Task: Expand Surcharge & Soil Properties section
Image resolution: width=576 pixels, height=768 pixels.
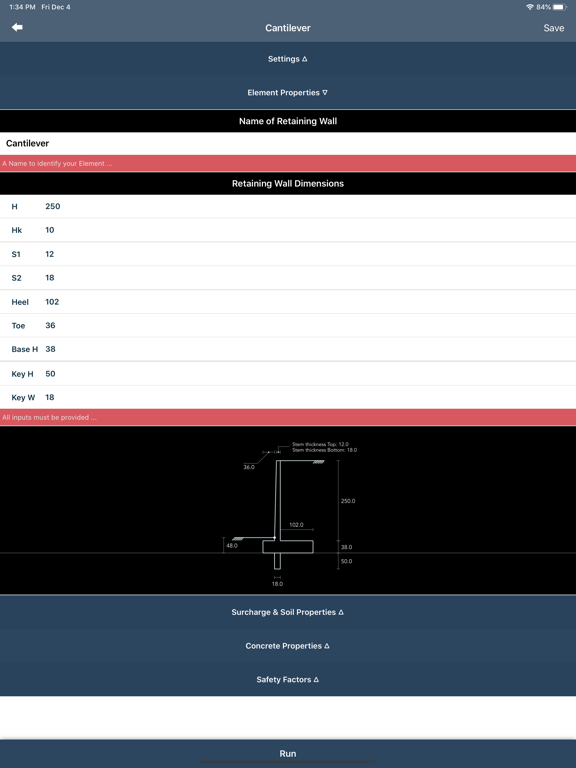Action: tap(288, 612)
